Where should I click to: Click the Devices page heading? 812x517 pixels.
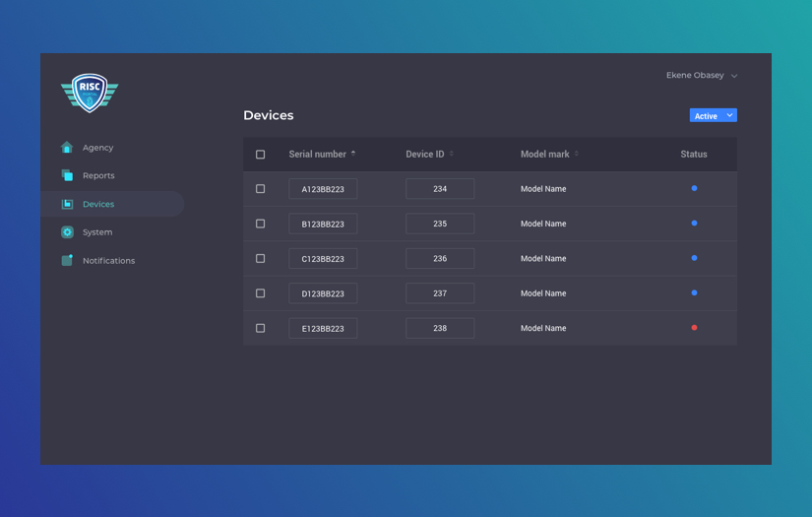click(x=269, y=115)
